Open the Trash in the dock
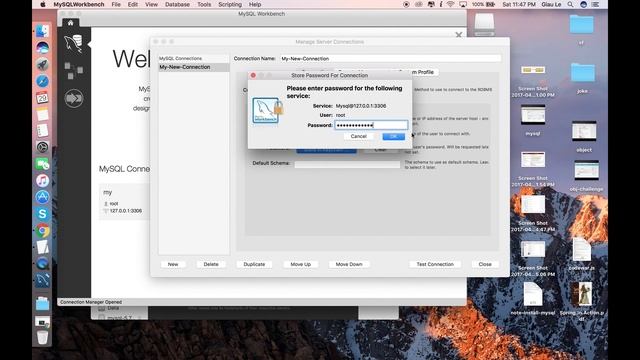640x360 pixels. click(42, 337)
